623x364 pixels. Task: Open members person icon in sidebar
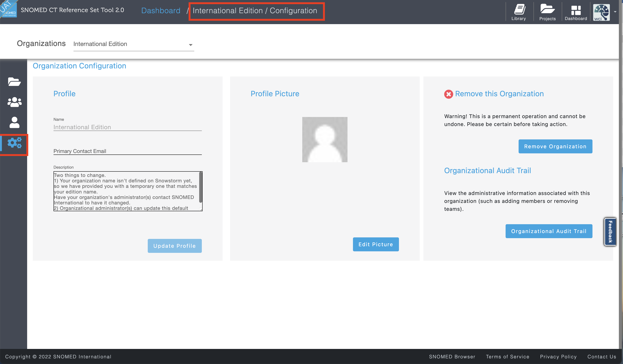click(14, 122)
